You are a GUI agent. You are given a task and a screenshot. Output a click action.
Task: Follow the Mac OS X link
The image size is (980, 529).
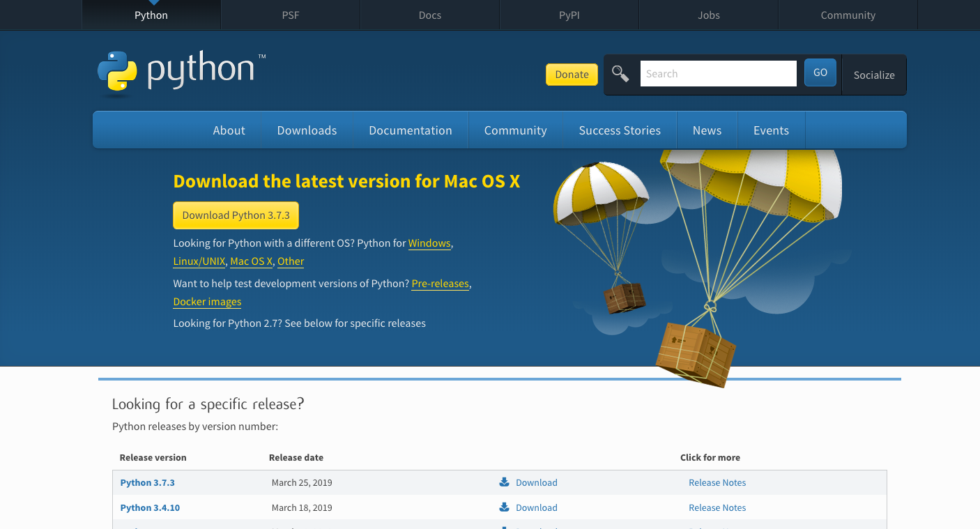click(251, 261)
